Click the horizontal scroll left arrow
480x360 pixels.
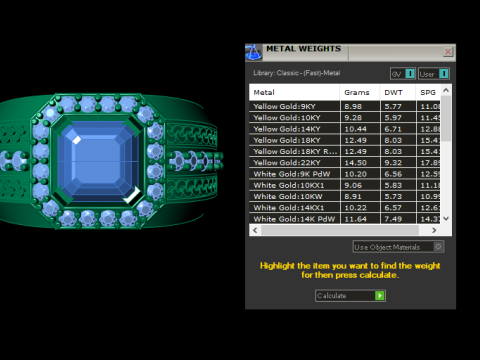255,230
